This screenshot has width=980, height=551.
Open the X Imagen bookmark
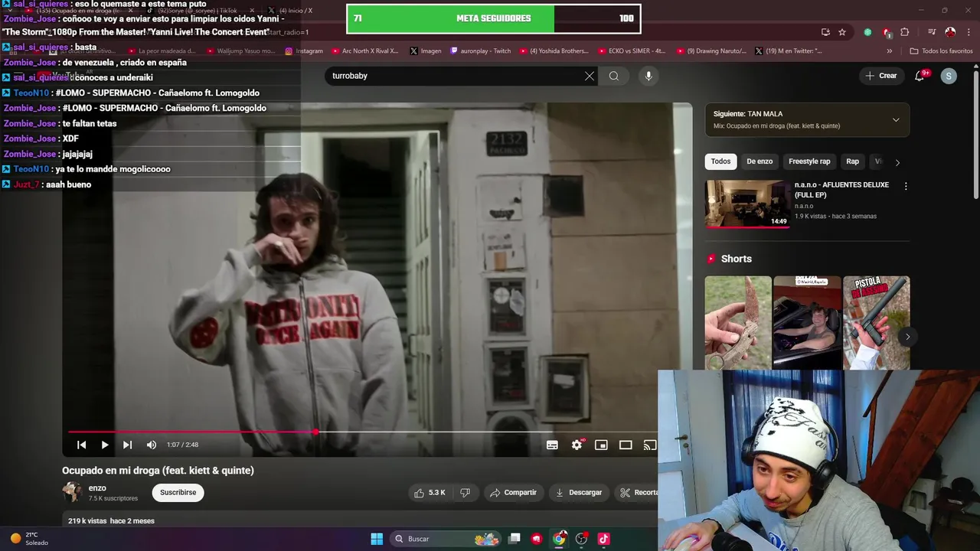[x=426, y=51]
